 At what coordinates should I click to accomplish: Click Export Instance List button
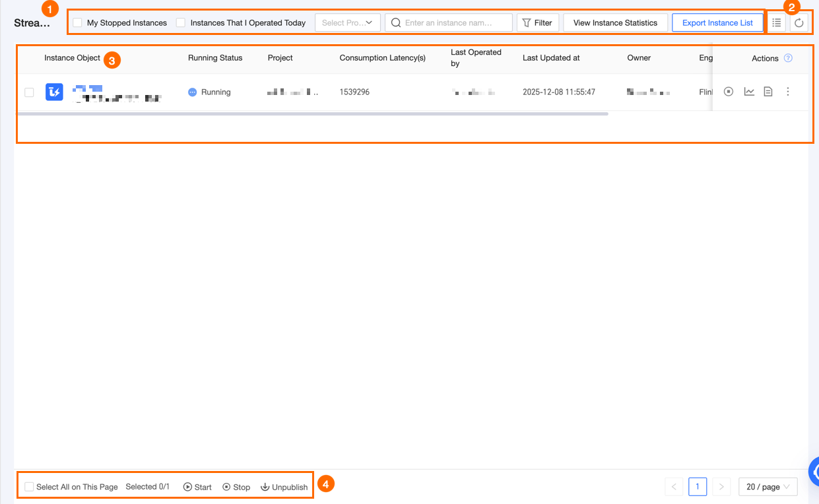(717, 22)
